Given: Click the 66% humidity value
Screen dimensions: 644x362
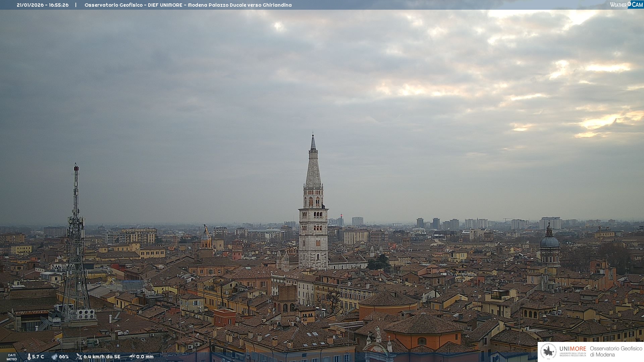Looking at the screenshot, I should click(x=64, y=357).
